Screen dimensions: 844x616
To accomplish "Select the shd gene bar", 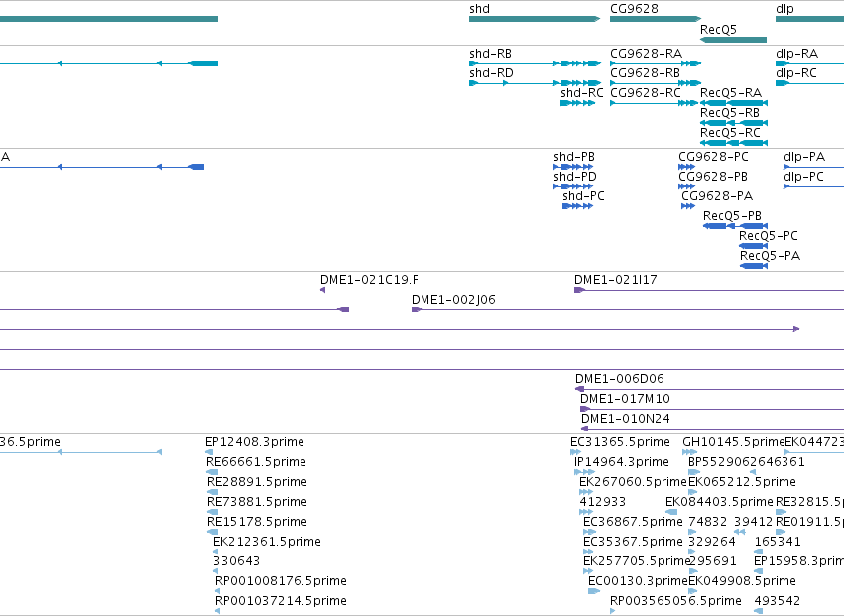I will [535, 19].
